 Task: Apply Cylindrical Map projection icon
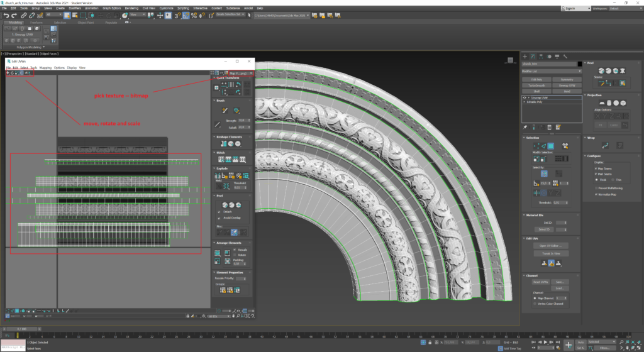coord(608,103)
